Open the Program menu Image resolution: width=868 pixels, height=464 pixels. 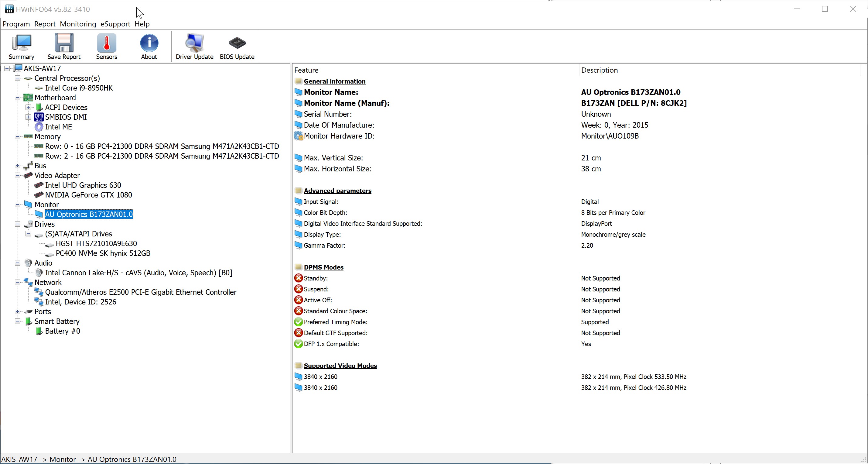[x=16, y=24]
